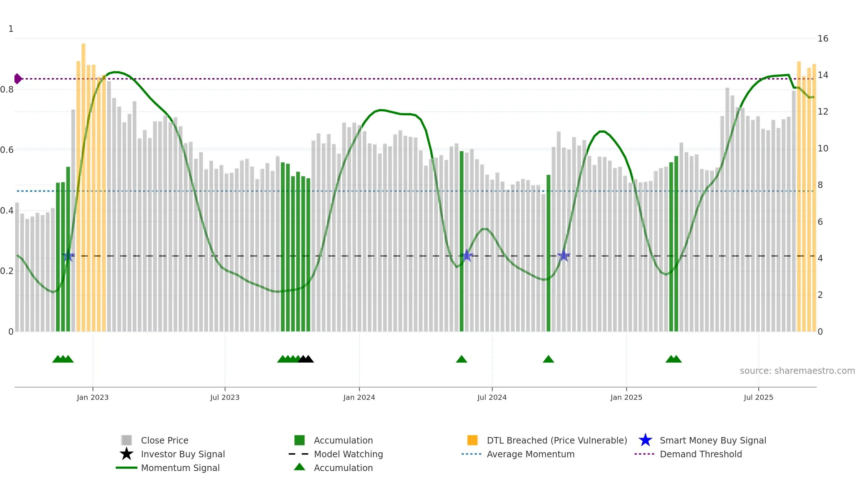Click the Jul 2025 axis label
Image resolution: width=868 pixels, height=488 pixels.
pos(758,397)
